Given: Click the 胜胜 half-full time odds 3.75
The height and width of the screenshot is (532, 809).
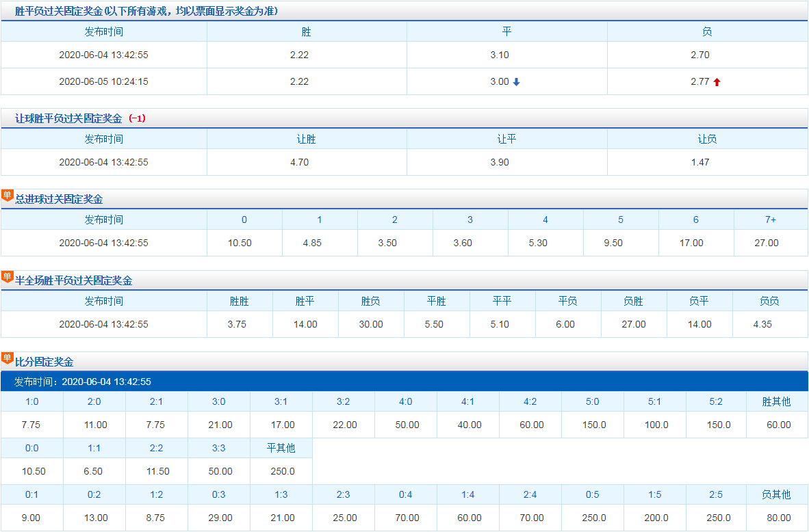Looking at the screenshot, I should pos(237,324).
